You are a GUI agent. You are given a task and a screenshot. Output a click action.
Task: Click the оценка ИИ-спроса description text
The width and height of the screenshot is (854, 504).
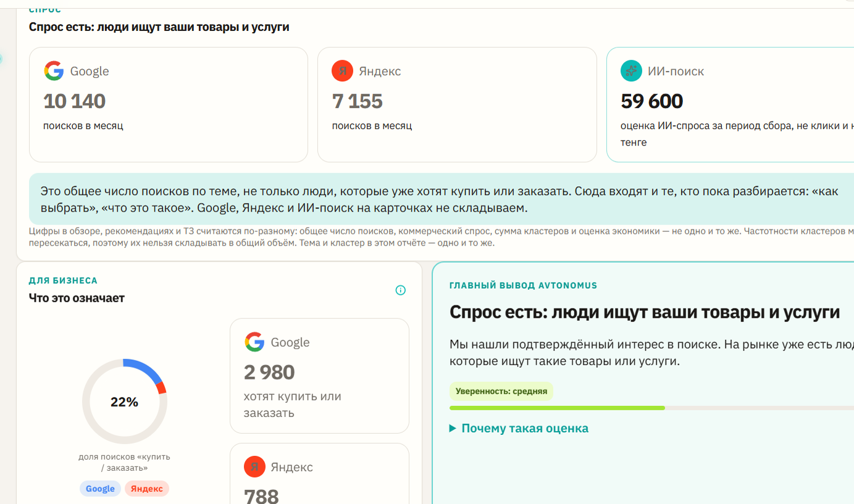click(x=737, y=134)
